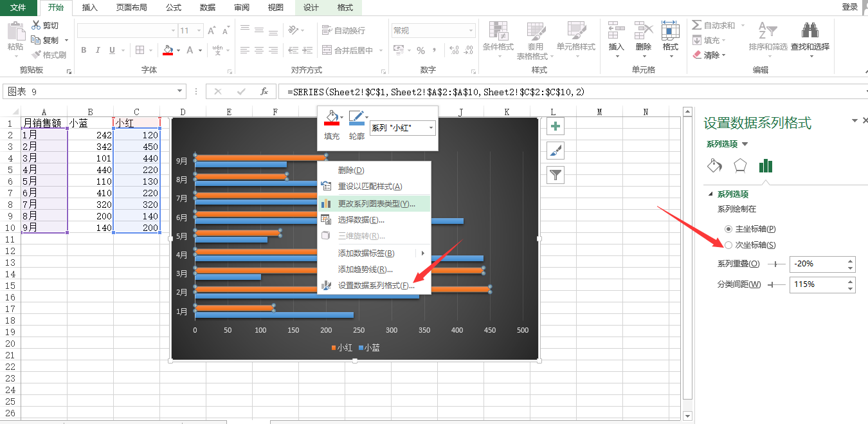Click the Insert cells (插入) icon

click(x=616, y=31)
